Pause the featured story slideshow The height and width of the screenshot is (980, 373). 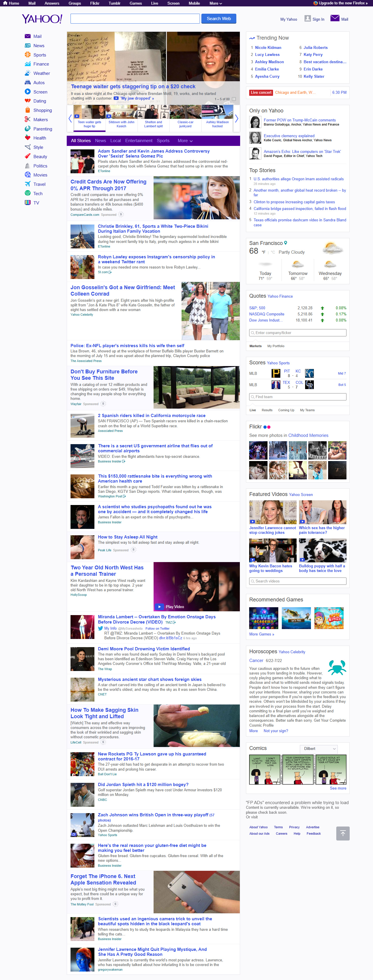tap(234, 99)
